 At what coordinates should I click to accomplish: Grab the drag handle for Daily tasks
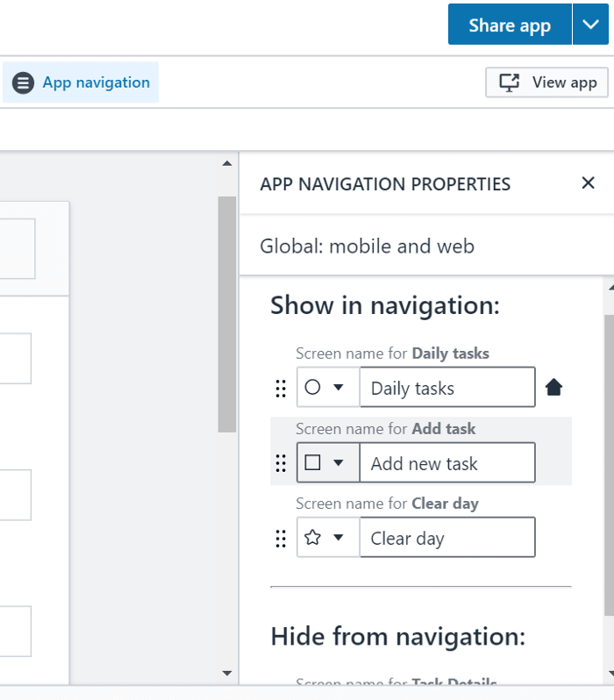click(281, 389)
